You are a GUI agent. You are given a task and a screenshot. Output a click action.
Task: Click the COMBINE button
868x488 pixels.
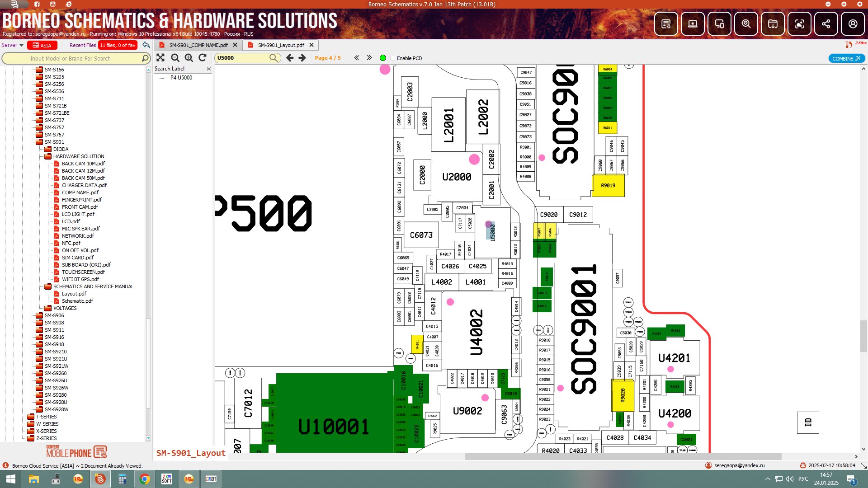[846, 58]
